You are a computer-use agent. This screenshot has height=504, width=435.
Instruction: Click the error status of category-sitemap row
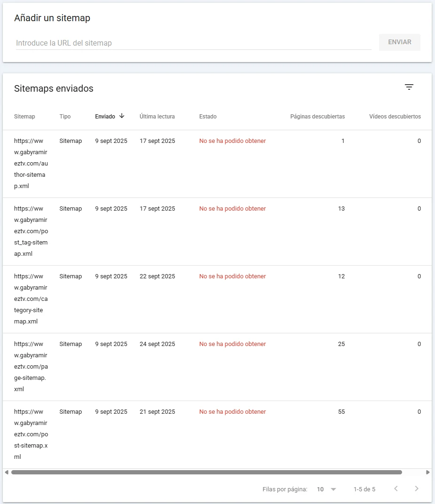(x=232, y=276)
